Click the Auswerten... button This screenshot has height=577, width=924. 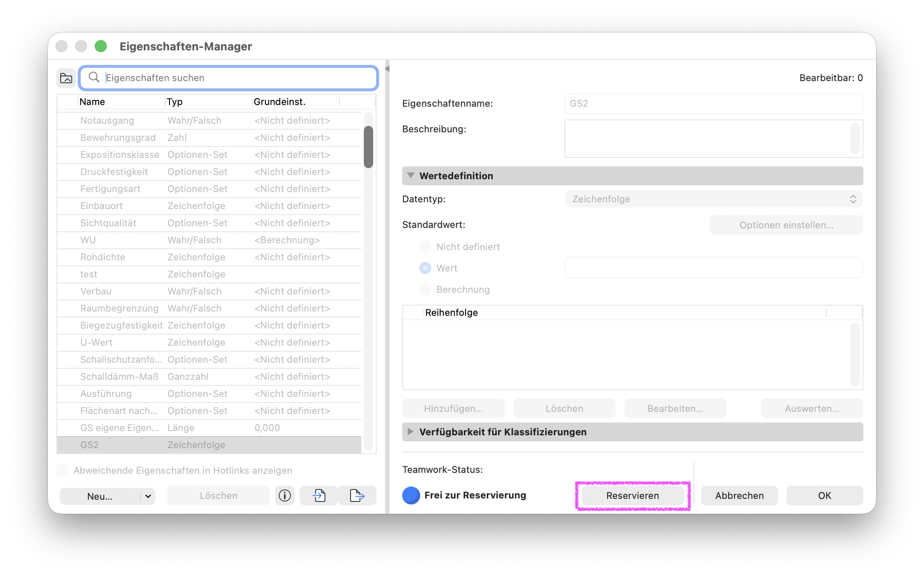(x=812, y=408)
